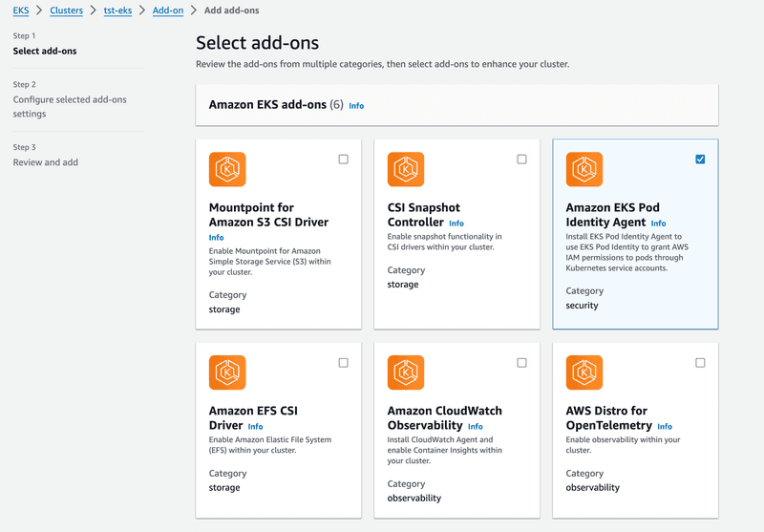Viewport: 764px width, 532px height.
Task: Click the Mountpoint for Amazon S3 CSI Driver icon
Action: pos(227,169)
